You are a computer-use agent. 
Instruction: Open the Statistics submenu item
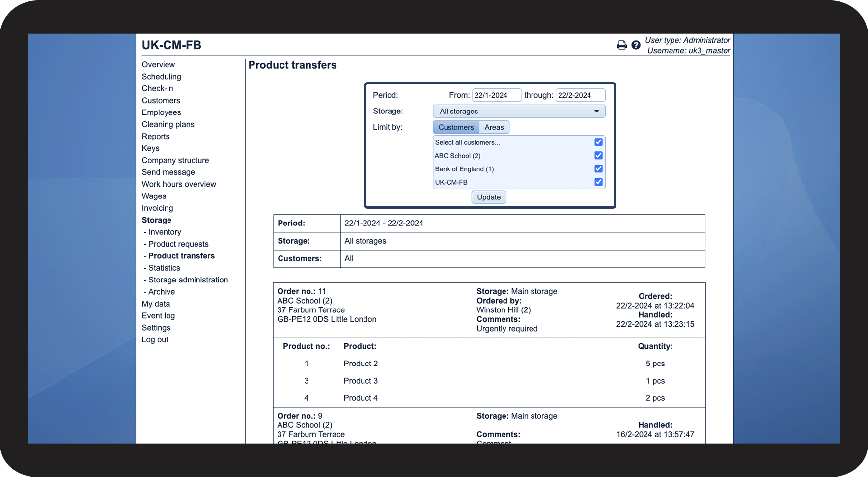click(164, 268)
